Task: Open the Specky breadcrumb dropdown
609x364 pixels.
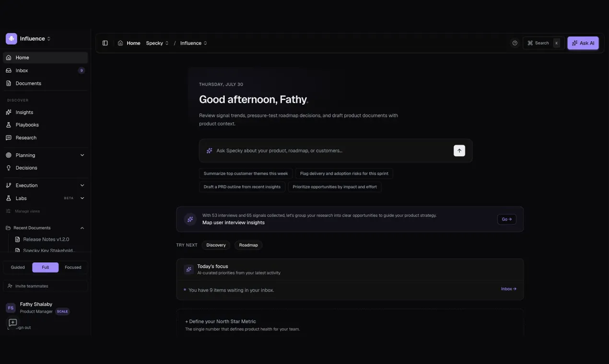Action: [x=157, y=43]
